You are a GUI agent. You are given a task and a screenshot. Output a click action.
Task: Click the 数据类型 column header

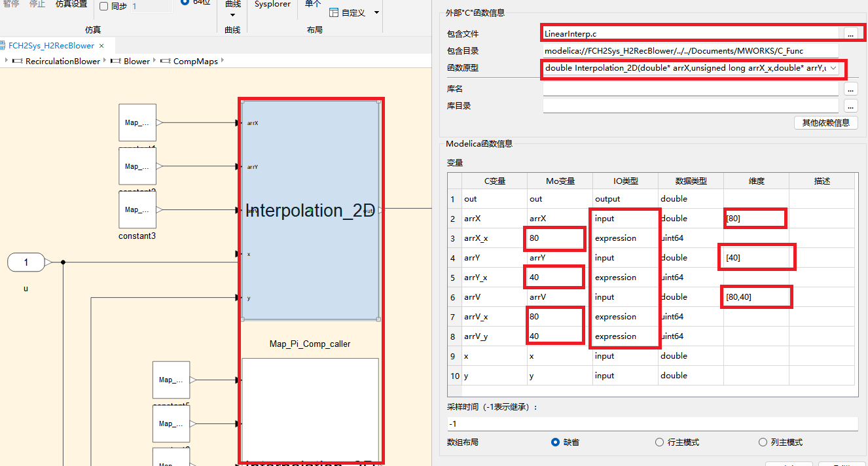pyautogui.click(x=691, y=181)
